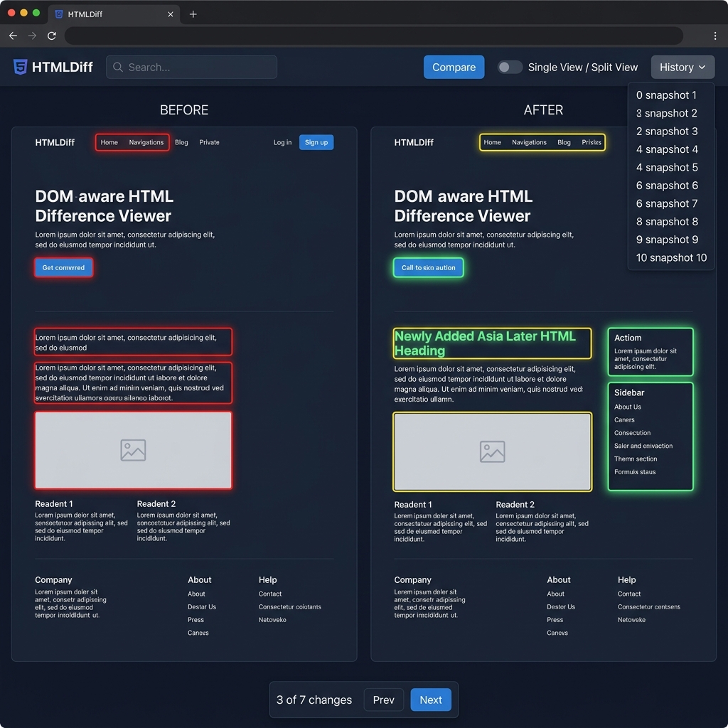Screen dimensions: 728x728
Task: Click the browser forward arrow
Action: click(x=32, y=36)
